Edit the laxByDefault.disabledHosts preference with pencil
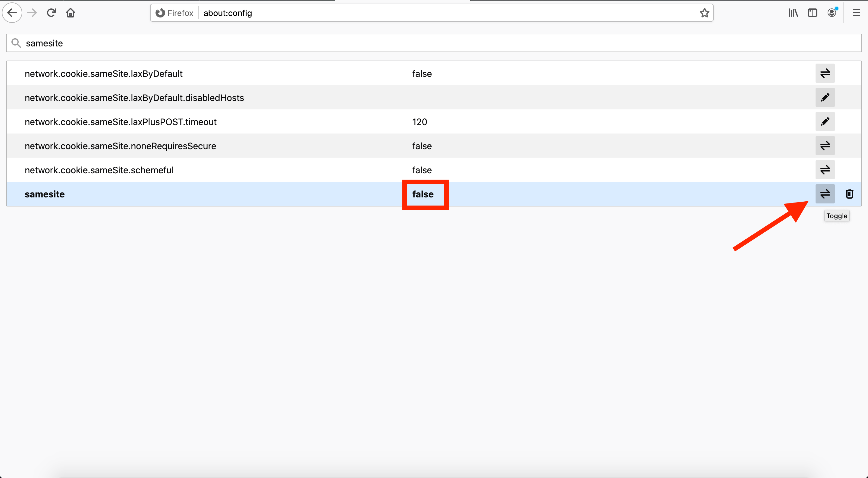868x478 pixels. 825,98
